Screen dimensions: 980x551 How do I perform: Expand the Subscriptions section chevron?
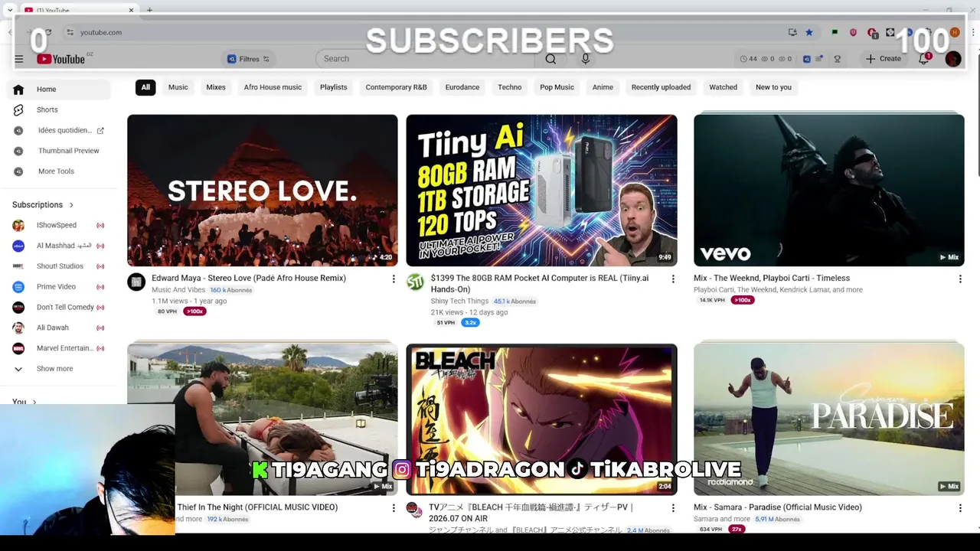click(x=71, y=205)
